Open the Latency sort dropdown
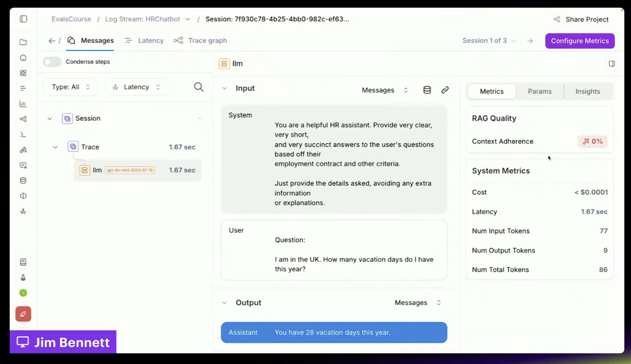Image resolution: width=631 pixels, height=364 pixels. pos(136,87)
